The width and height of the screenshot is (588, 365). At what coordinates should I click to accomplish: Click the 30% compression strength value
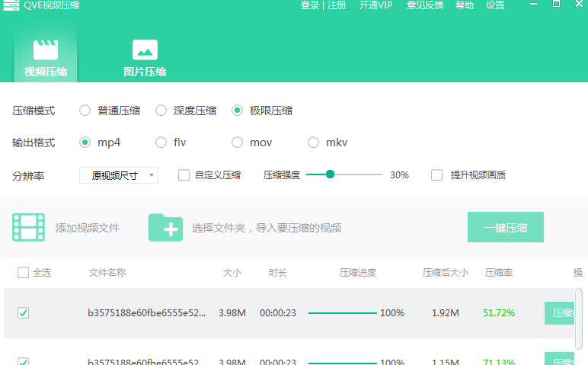pos(399,175)
